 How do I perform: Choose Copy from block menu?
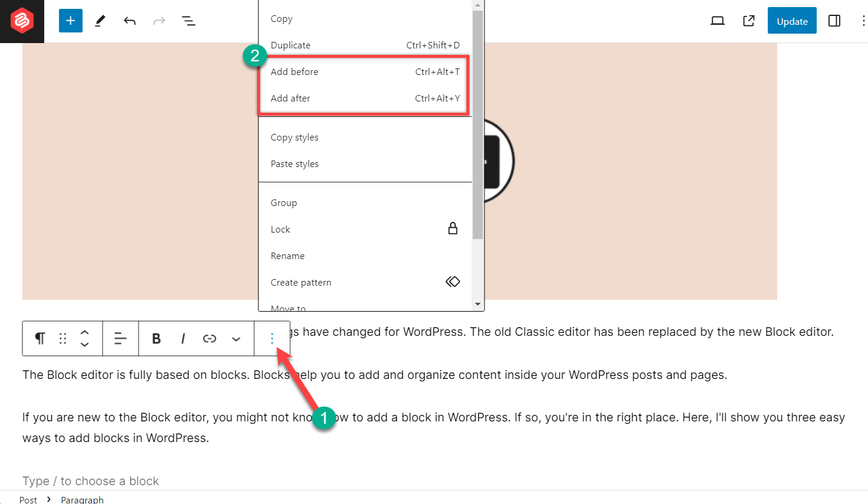365,19
